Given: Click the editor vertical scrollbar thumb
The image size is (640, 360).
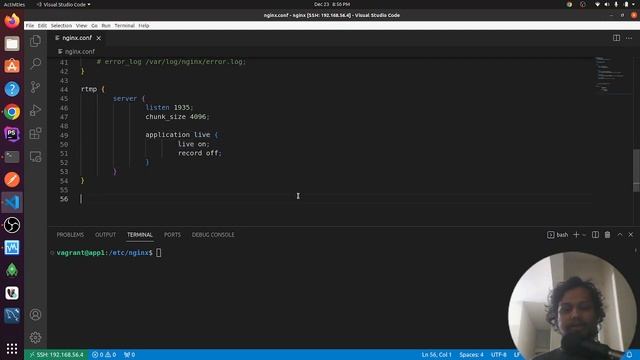Looking at the screenshot, I should 636,171.
